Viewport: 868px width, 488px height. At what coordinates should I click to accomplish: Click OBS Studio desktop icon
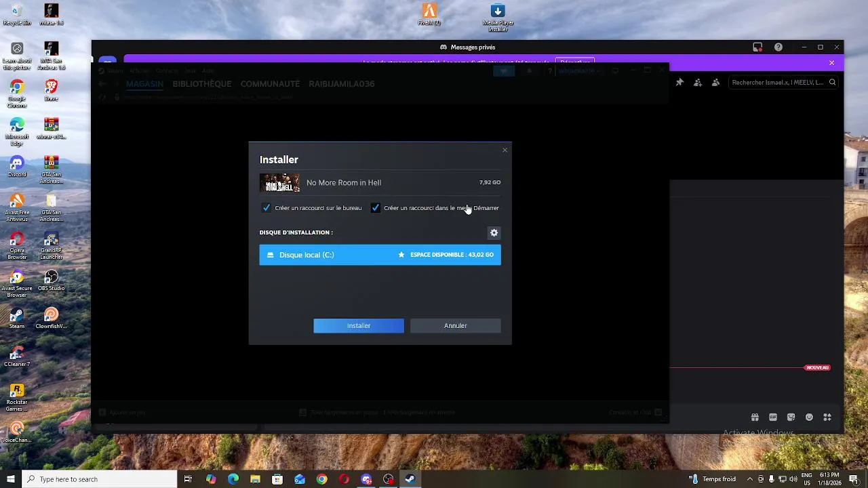51,281
